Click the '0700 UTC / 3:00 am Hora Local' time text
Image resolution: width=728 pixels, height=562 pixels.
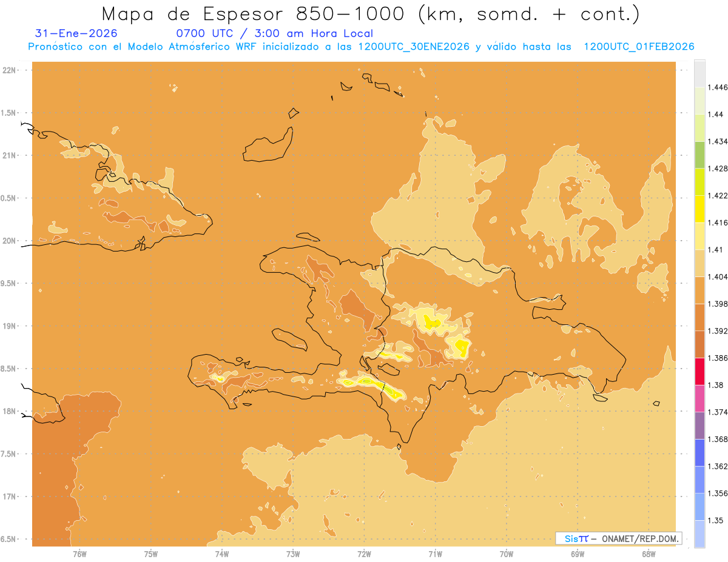274,34
